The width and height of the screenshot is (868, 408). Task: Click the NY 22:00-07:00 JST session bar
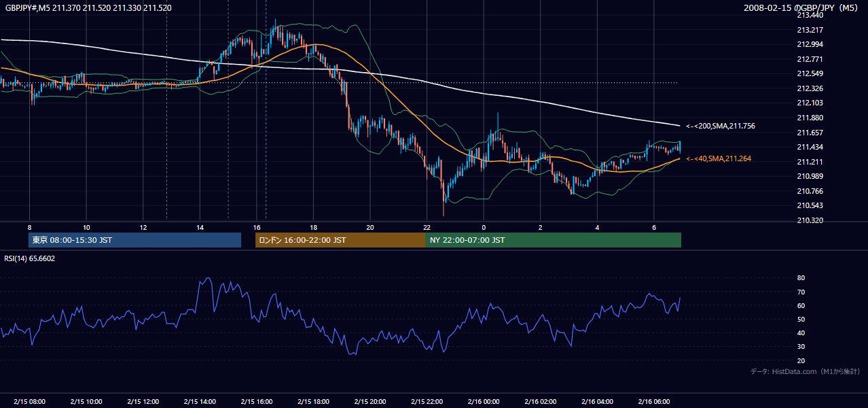(x=554, y=240)
